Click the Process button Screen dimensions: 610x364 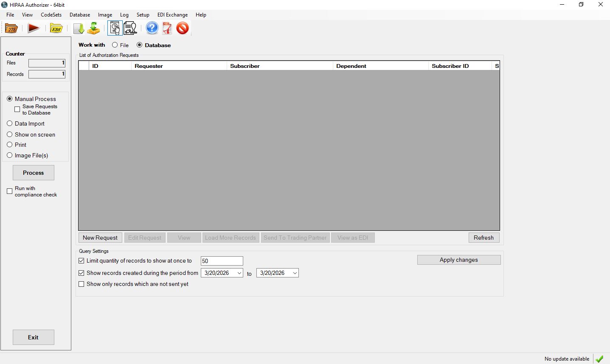point(34,173)
